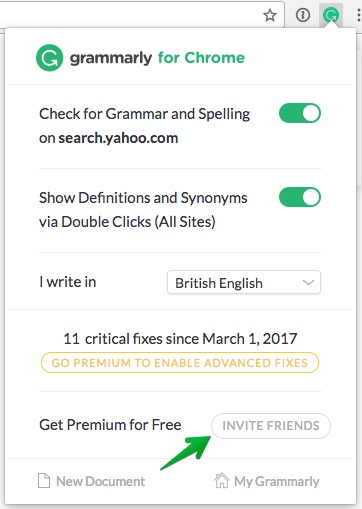Click the 'Get Premium for Free' label

(x=110, y=425)
